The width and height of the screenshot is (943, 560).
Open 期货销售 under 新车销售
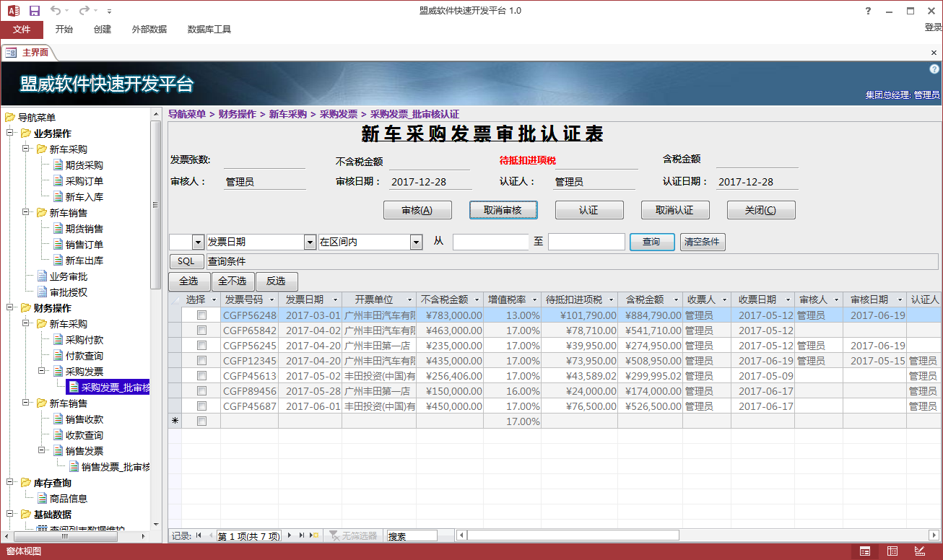pos(84,229)
